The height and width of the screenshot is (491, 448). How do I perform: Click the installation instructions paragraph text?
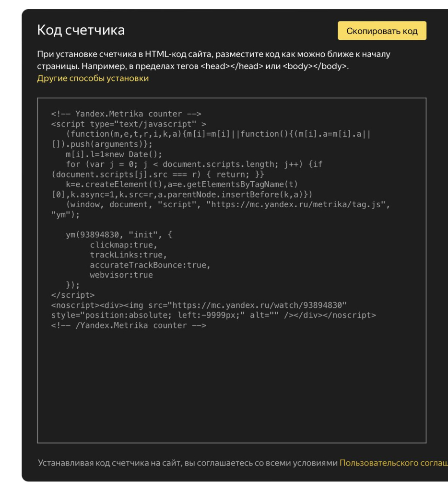tap(213, 60)
